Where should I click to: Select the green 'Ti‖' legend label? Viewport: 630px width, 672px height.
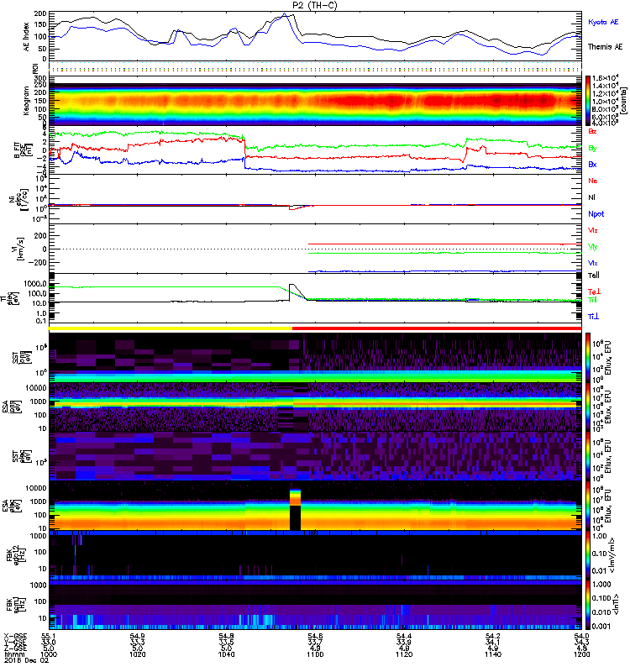click(x=592, y=300)
